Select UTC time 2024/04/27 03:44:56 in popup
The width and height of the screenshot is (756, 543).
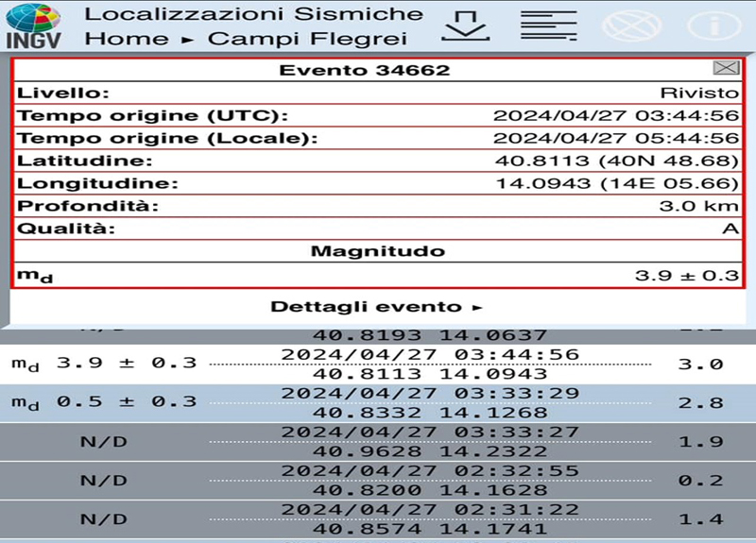[616, 115]
